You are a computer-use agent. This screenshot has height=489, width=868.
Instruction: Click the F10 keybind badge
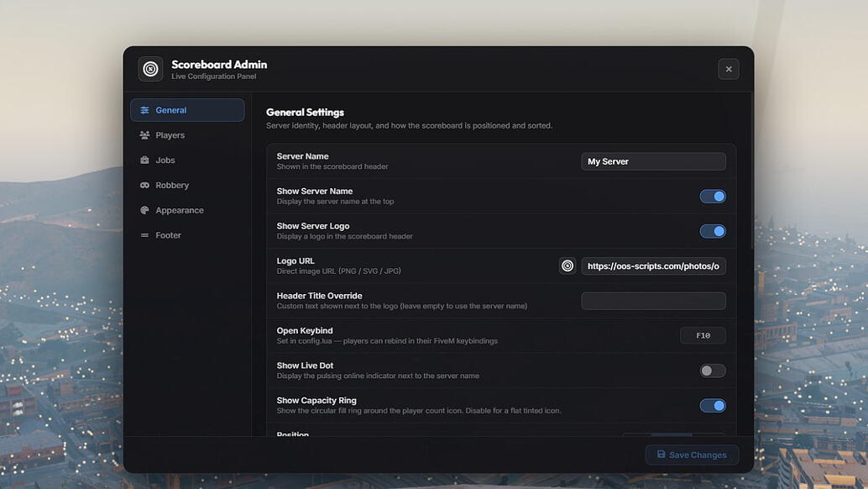pyautogui.click(x=703, y=335)
